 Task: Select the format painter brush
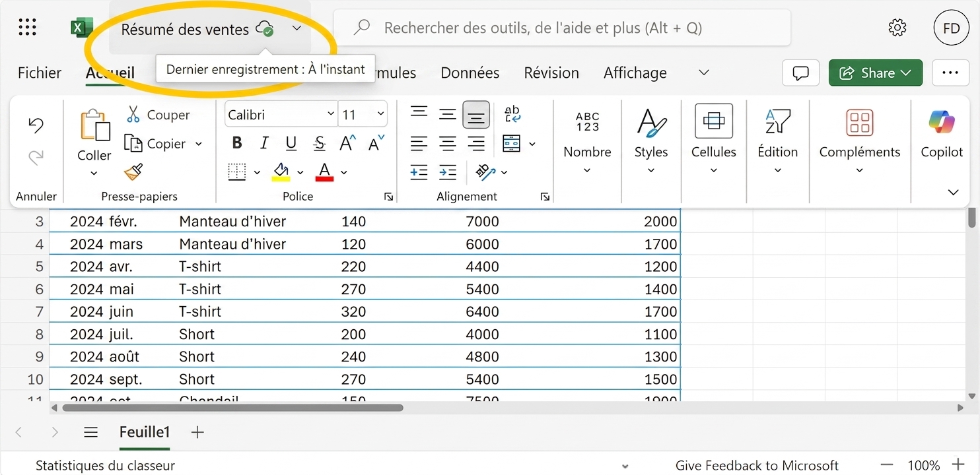click(x=133, y=172)
